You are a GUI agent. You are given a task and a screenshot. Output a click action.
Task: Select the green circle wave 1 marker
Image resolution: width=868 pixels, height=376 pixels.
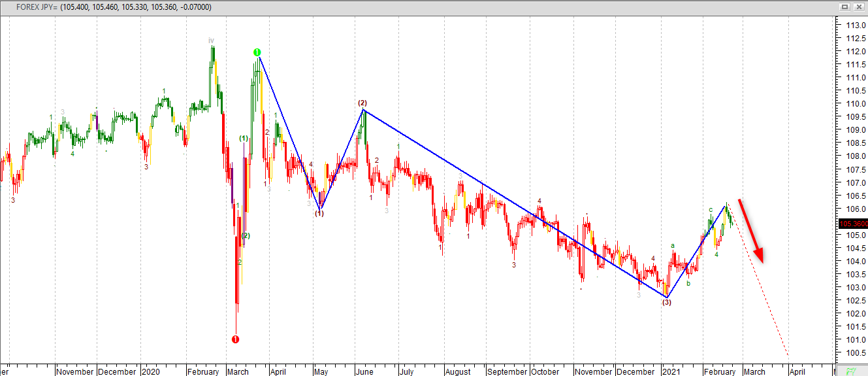click(257, 52)
